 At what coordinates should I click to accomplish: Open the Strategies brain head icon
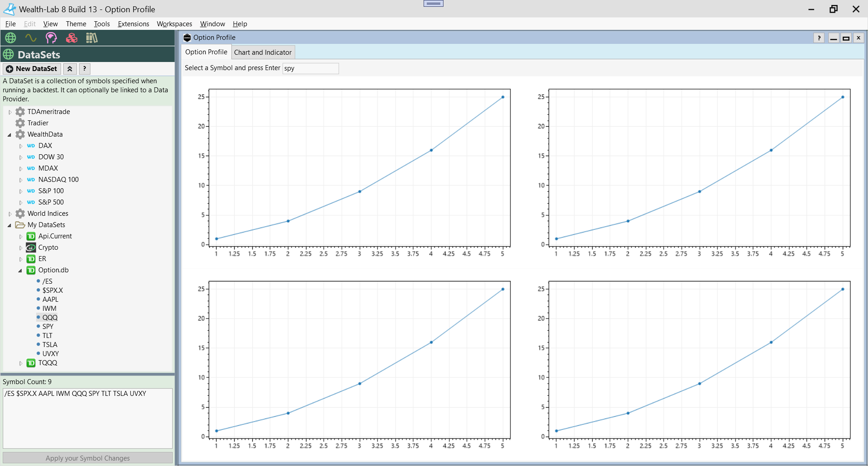tap(51, 38)
